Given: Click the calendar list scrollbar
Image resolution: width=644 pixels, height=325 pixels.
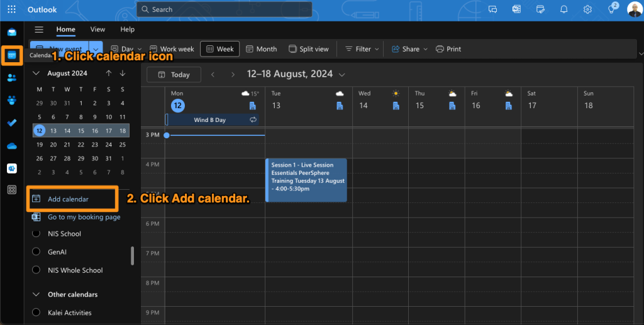Looking at the screenshot, I should click(x=132, y=256).
